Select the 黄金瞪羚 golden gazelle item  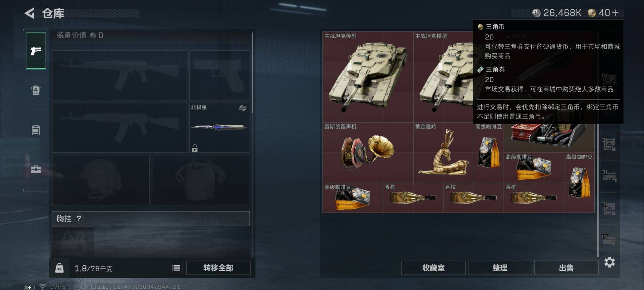click(443, 152)
